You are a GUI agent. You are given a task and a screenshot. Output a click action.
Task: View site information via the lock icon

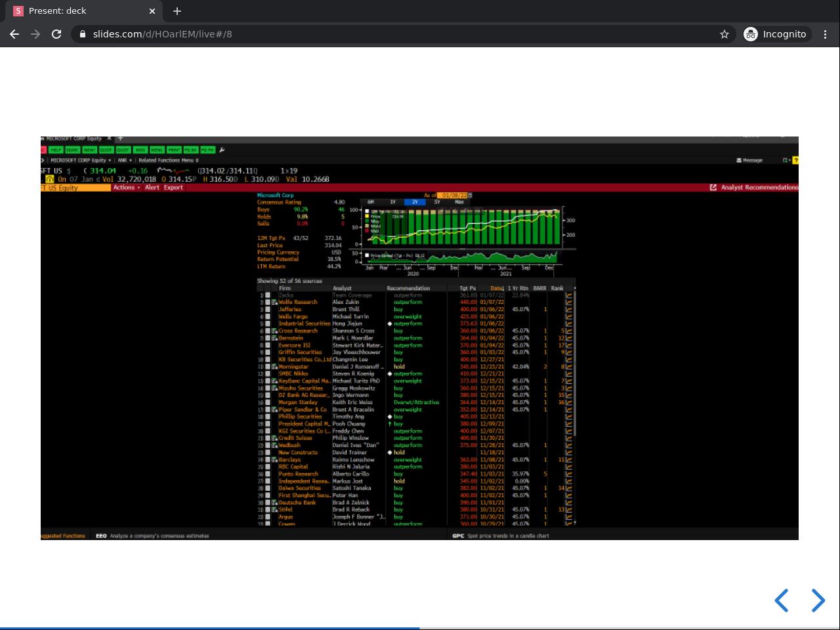83,34
